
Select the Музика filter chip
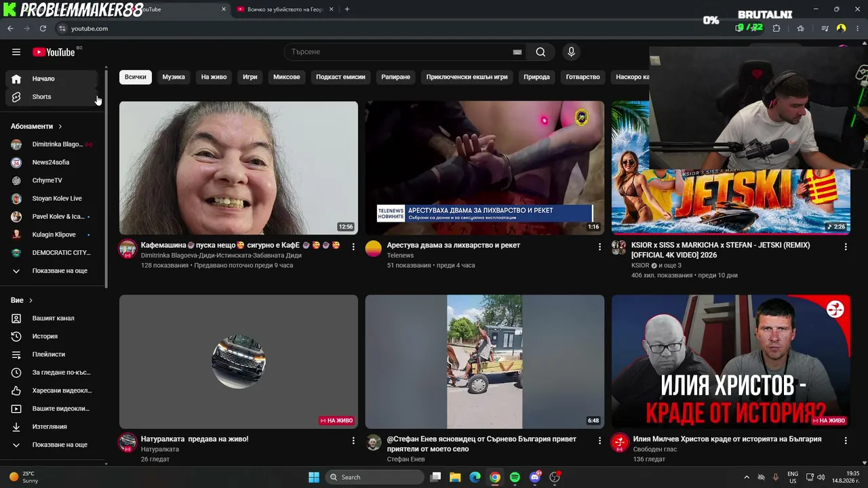[x=174, y=77]
